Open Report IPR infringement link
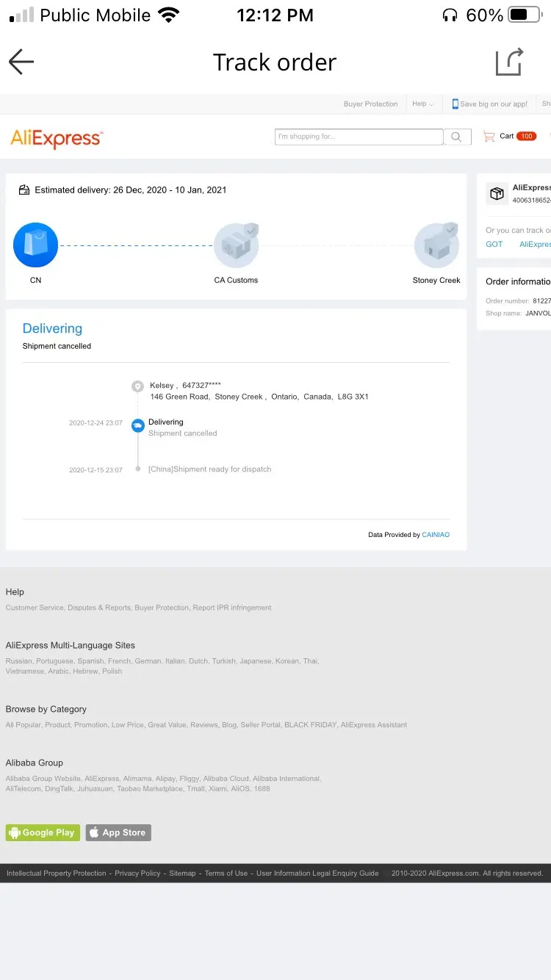The height and width of the screenshot is (980, 551). click(232, 608)
